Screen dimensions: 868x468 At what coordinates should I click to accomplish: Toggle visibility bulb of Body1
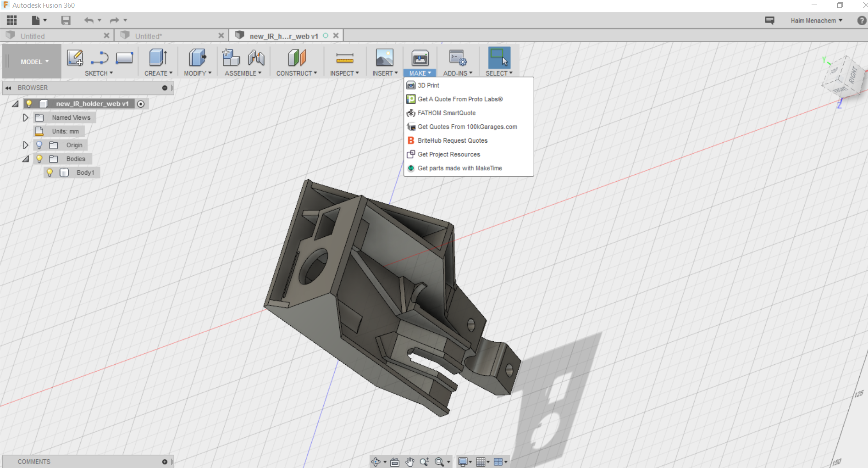(50, 173)
